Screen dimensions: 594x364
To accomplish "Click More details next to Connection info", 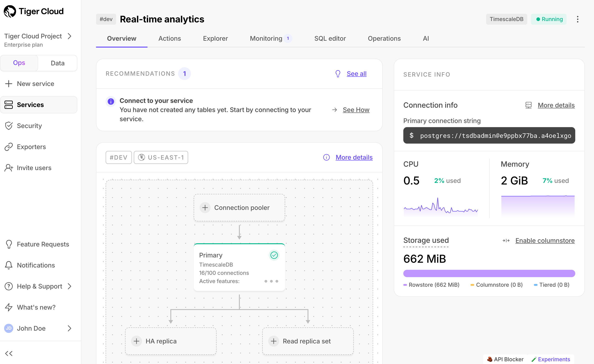I will [x=556, y=105].
